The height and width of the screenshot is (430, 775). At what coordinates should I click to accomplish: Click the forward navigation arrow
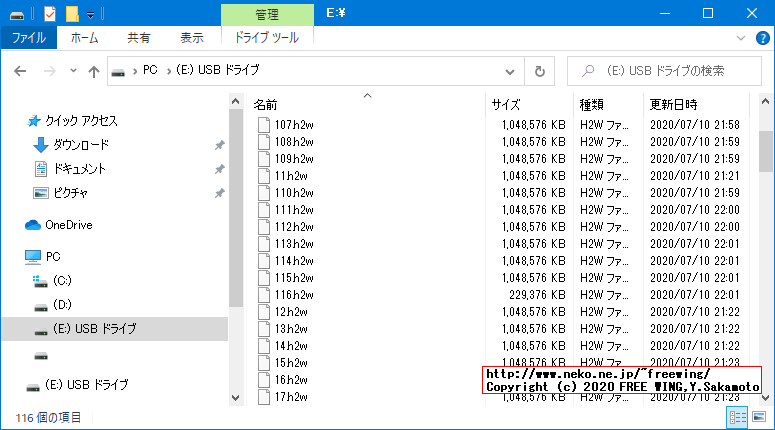pyautogui.click(x=49, y=71)
